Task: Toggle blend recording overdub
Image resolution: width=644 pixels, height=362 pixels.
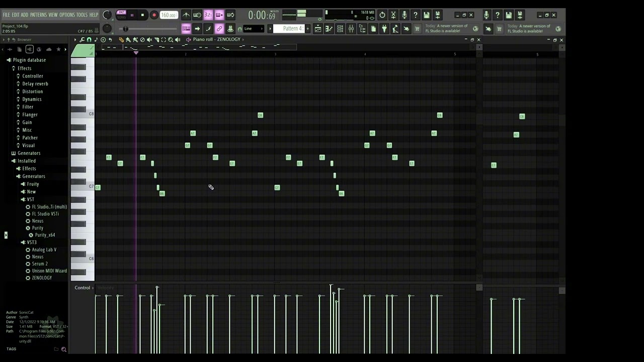Action: pos(219,15)
